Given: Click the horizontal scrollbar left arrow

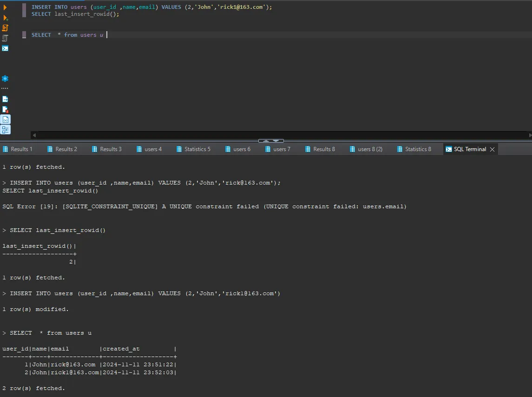Looking at the screenshot, I should (34, 135).
